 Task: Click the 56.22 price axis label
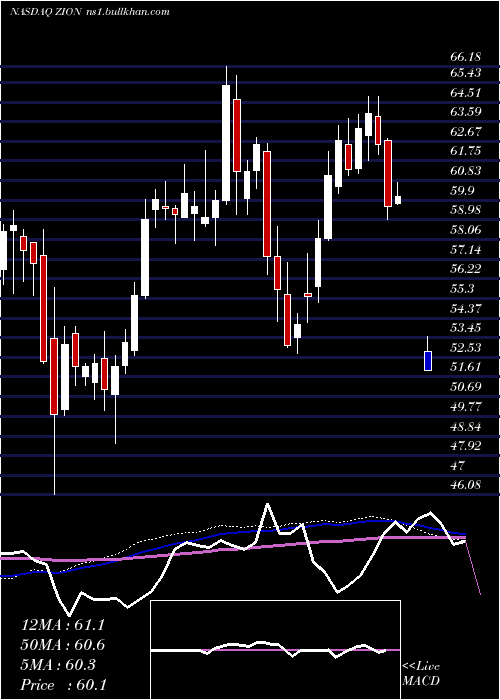point(465,268)
